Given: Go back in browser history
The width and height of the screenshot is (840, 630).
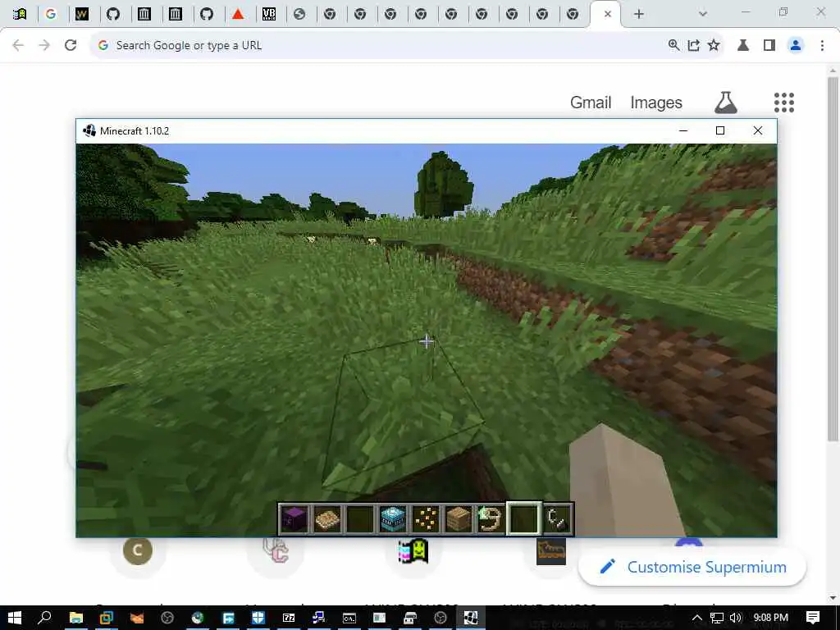Looking at the screenshot, I should coord(18,45).
